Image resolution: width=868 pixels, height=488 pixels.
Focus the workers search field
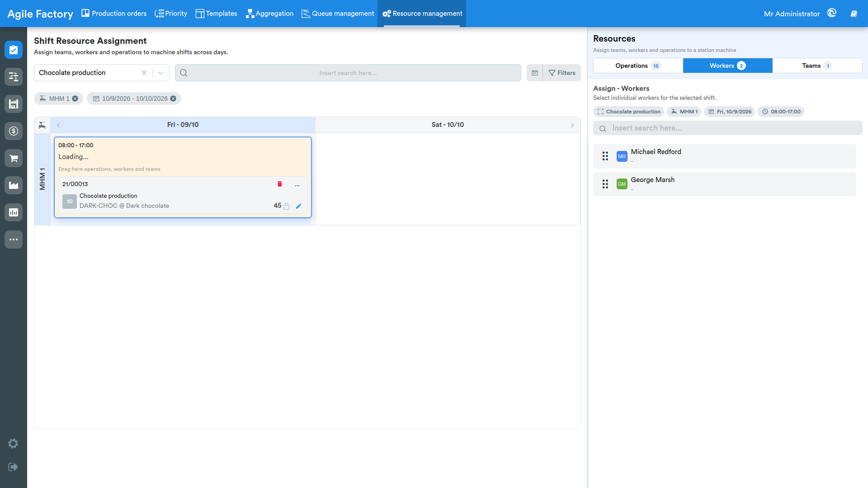727,128
